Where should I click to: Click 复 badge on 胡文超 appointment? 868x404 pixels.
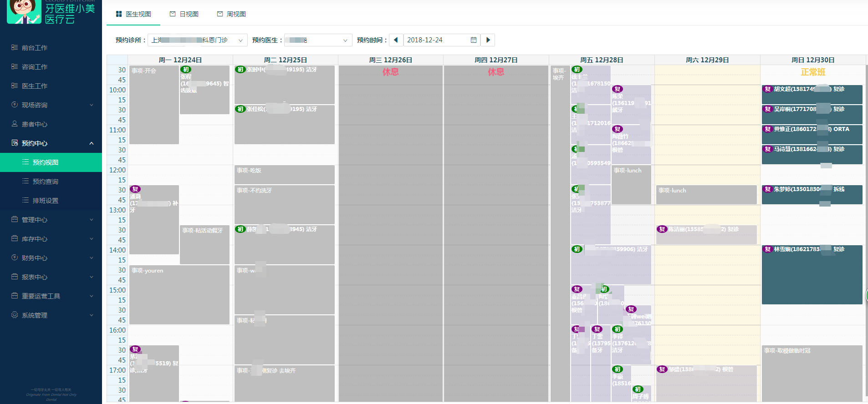tap(768, 89)
